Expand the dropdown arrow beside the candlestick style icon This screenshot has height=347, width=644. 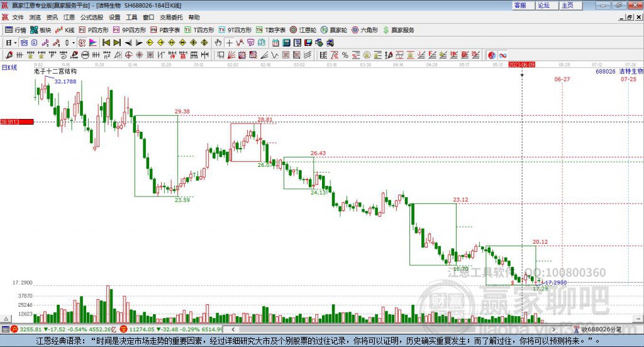point(74,43)
